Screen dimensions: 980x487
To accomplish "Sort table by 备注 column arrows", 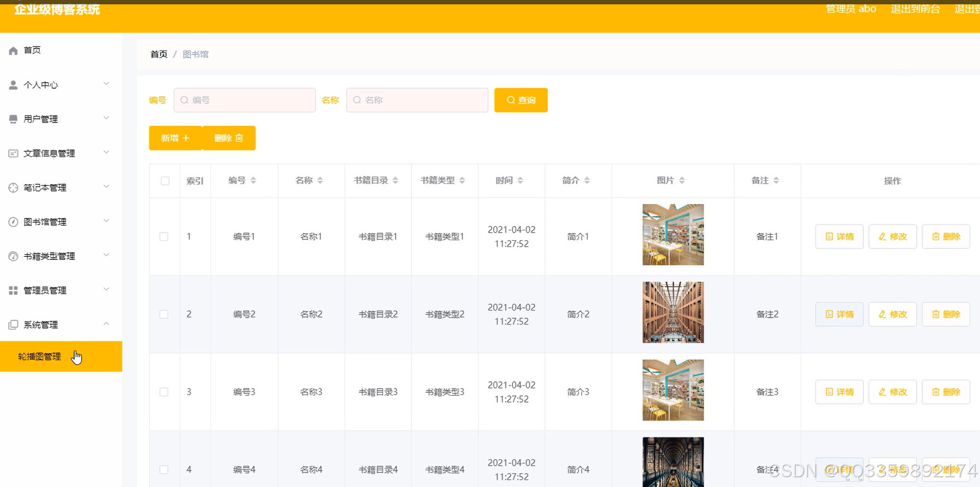I will click(776, 180).
